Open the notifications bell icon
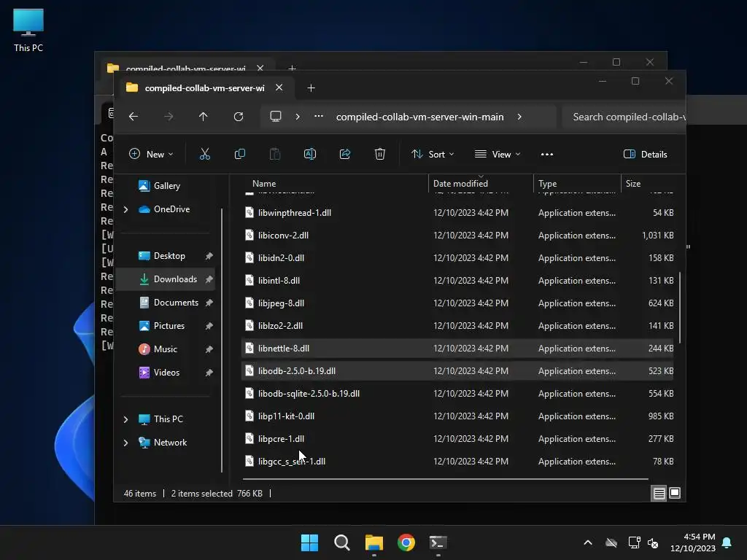The height and width of the screenshot is (560, 747). [x=727, y=542]
